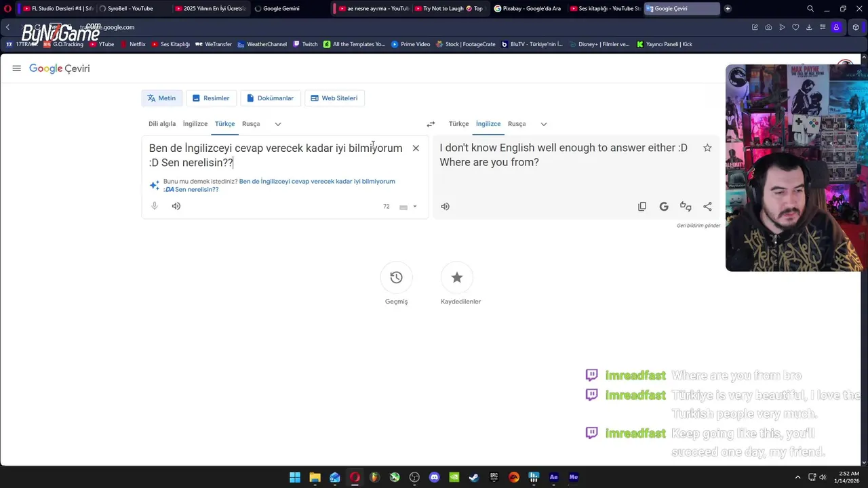The image size is (868, 488).
Task: Select Rusça as source language
Action: 251,124
